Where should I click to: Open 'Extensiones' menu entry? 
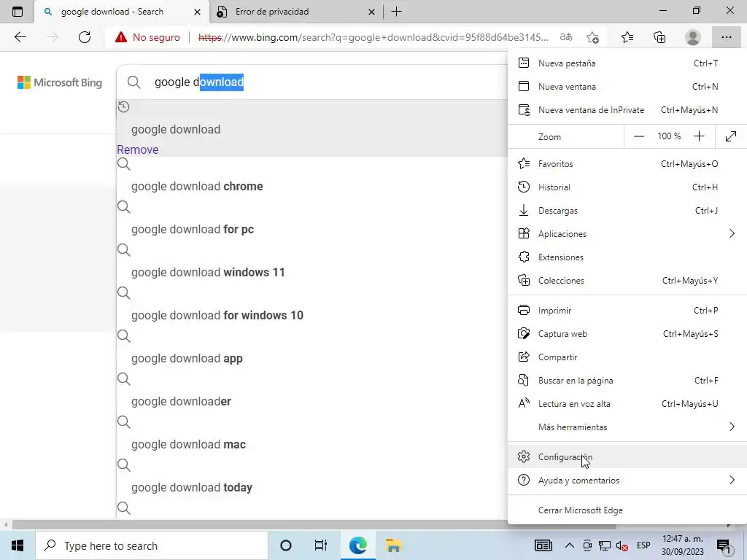pos(627,257)
